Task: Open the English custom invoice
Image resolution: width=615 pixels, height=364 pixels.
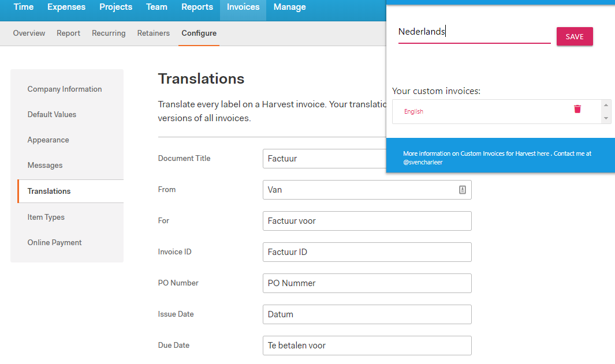Action: click(413, 111)
